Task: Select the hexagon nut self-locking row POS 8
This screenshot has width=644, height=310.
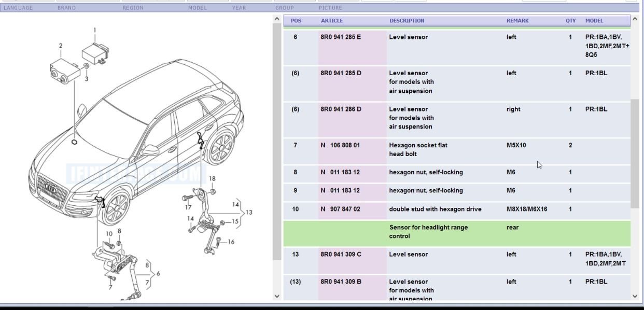Action: coord(428,172)
